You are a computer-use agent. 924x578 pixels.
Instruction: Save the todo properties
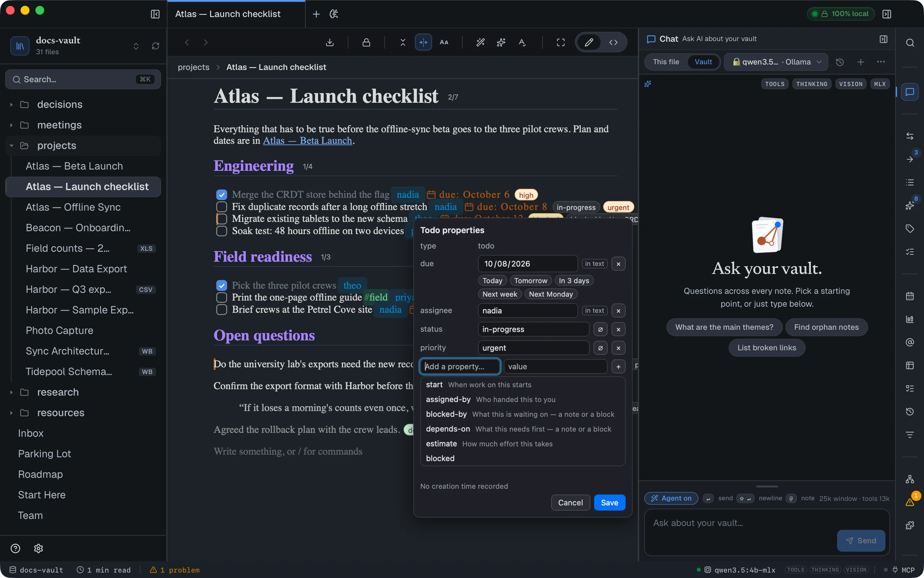click(x=609, y=503)
